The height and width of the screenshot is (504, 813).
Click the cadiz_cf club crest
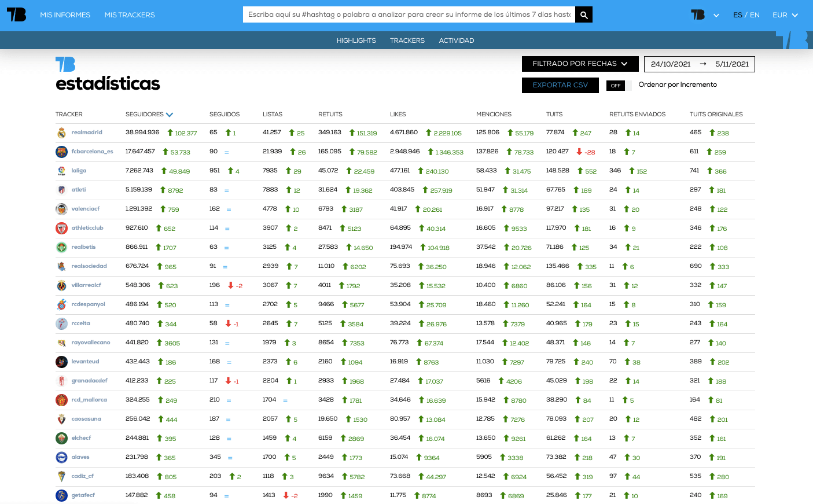(x=61, y=476)
